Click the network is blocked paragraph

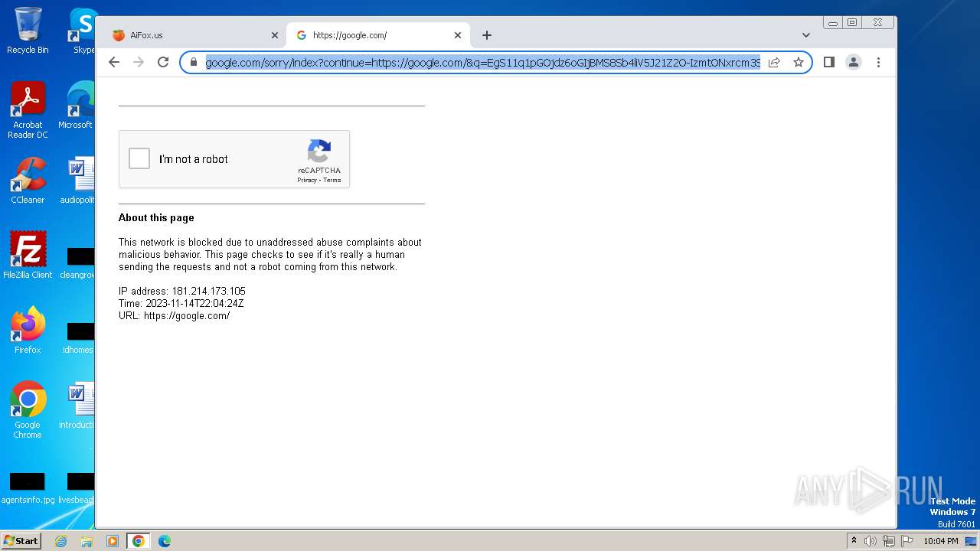(x=270, y=254)
